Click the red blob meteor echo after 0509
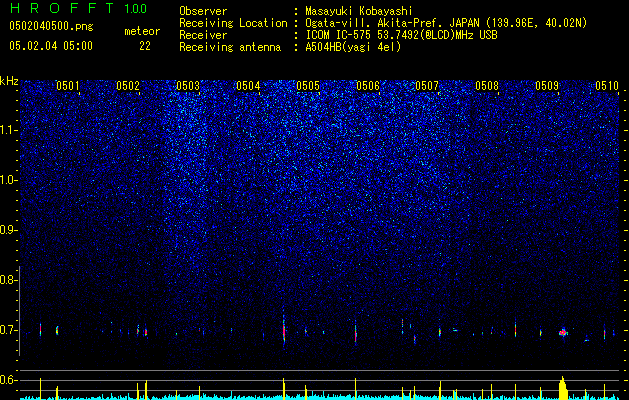 (563, 332)
